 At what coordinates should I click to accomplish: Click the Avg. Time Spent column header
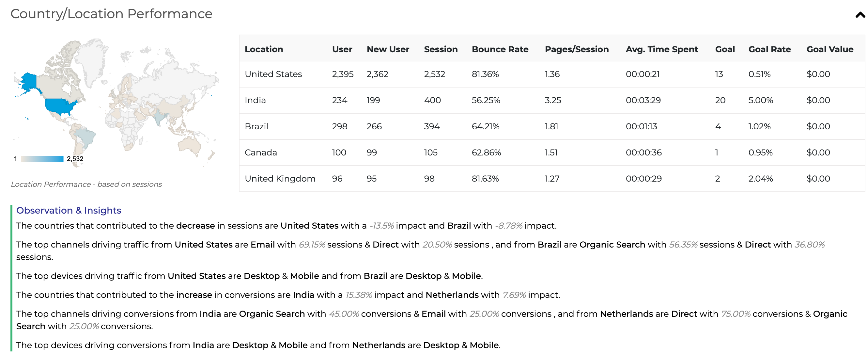(x=661, y=49)
